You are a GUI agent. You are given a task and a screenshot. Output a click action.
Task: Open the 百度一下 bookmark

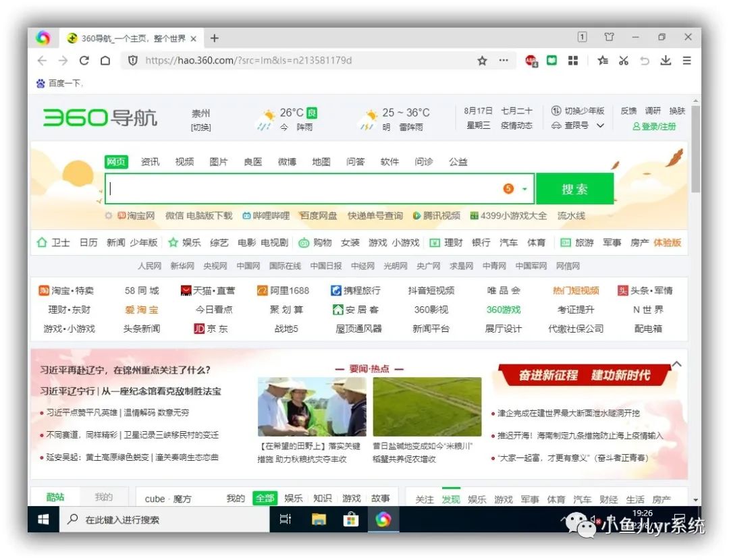click(60, 83)
